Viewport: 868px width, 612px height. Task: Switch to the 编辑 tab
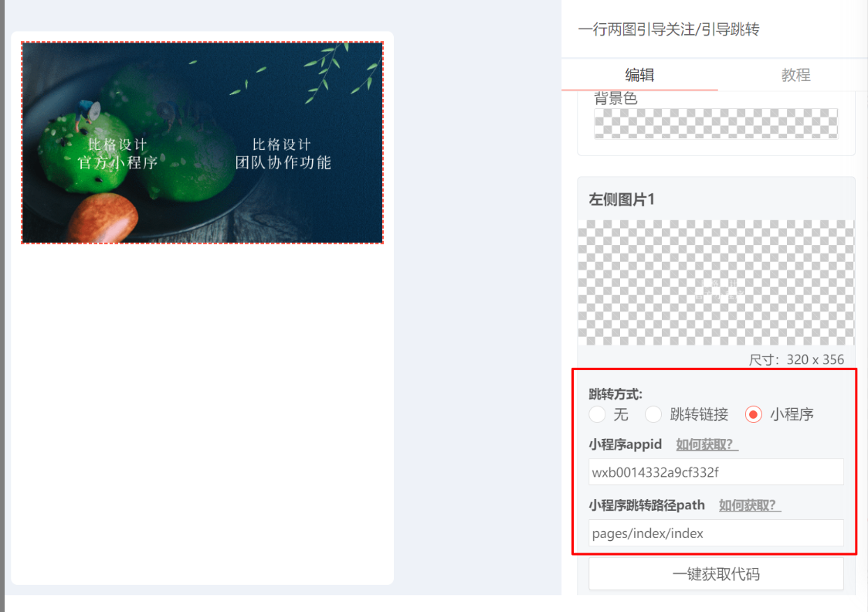coord(639,75)
